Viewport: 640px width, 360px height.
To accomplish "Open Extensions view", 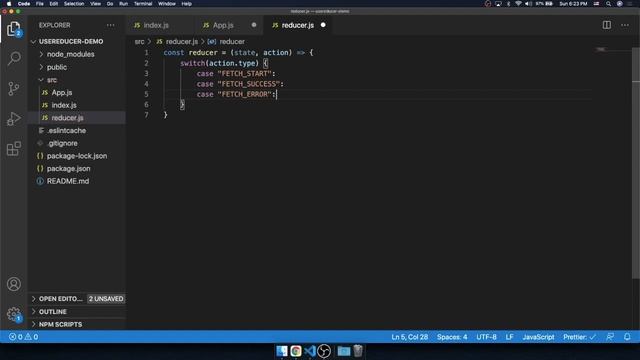I will [14, 149].
